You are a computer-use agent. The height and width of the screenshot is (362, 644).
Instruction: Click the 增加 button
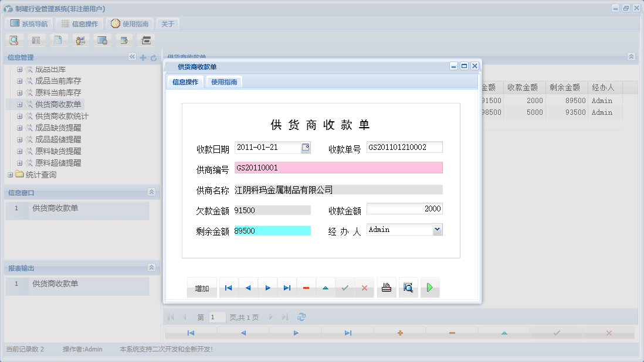point(202,288)
